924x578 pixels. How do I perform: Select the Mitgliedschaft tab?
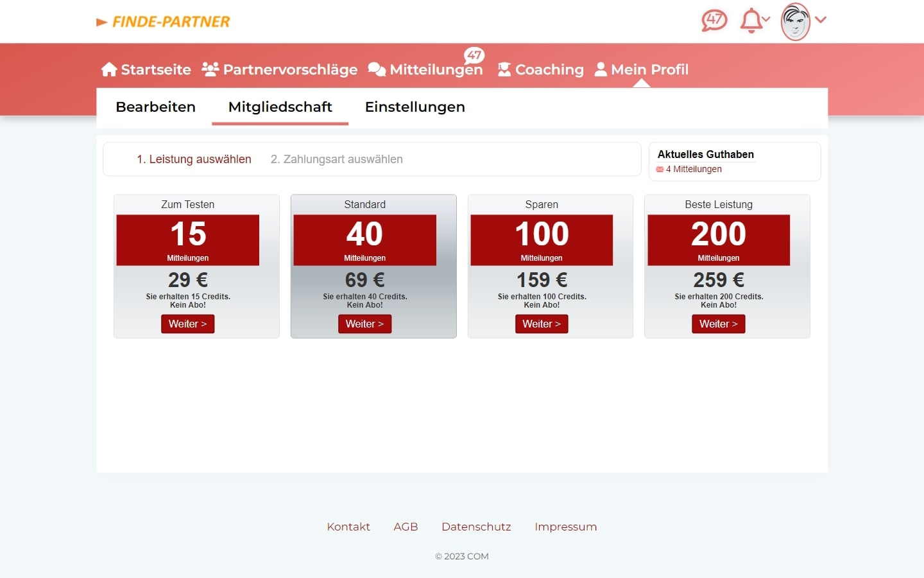click(280, 107)
